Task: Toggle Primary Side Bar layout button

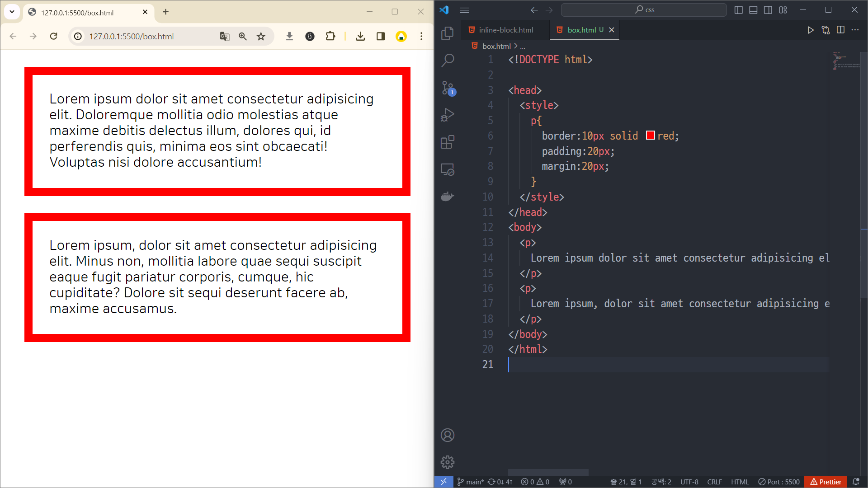Action: [x=738, y=10]
